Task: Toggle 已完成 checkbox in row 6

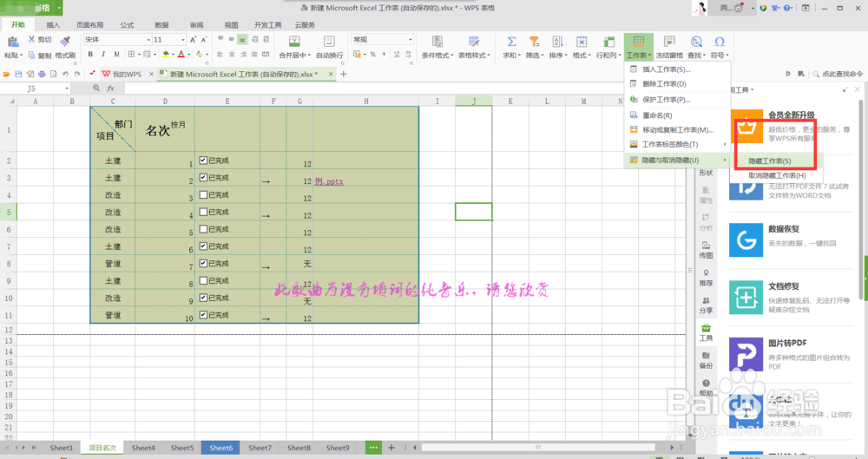Action: click(203, 229)
